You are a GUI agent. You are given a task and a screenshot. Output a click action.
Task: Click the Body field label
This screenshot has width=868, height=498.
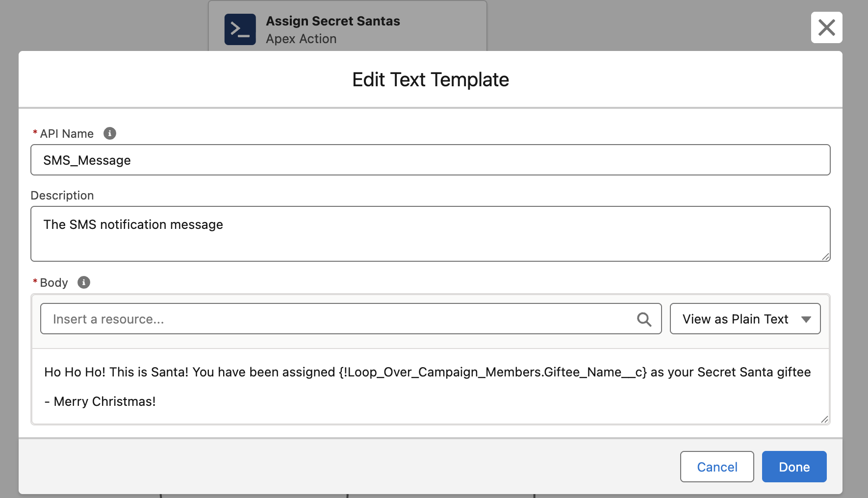54,283
